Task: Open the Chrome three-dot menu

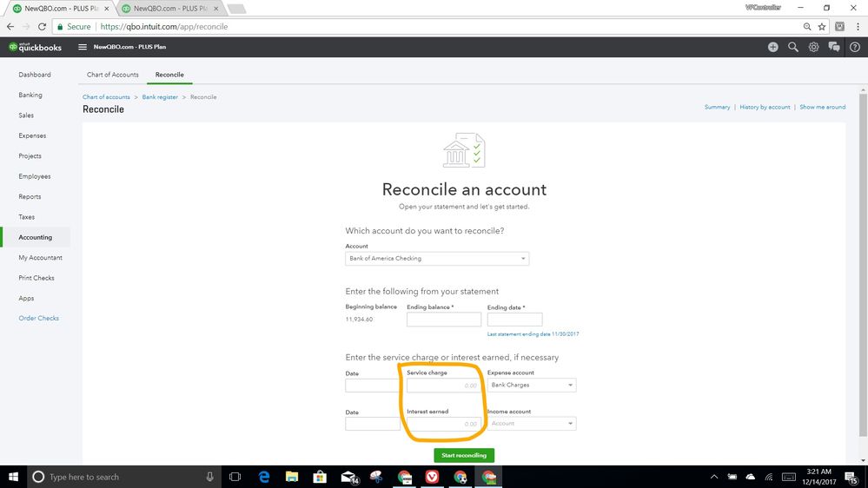Action: [858, 27]
